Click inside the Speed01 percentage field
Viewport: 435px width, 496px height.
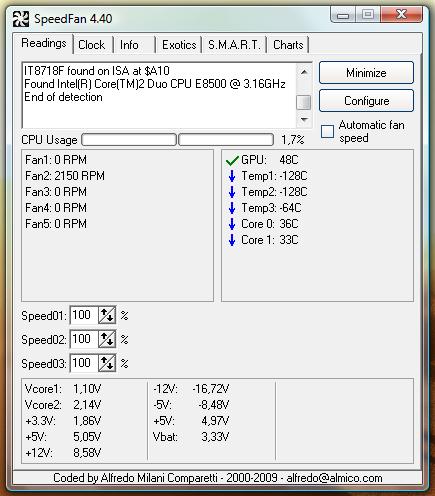(84, 315)
